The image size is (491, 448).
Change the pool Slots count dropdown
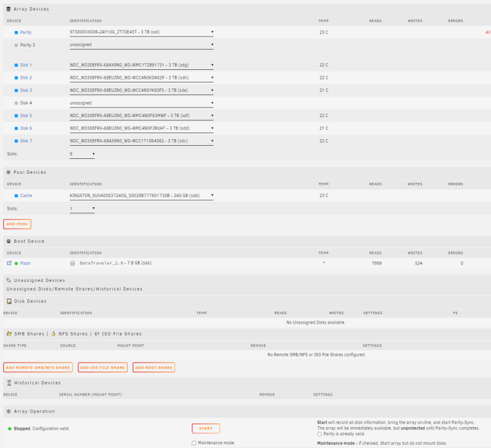82,208
